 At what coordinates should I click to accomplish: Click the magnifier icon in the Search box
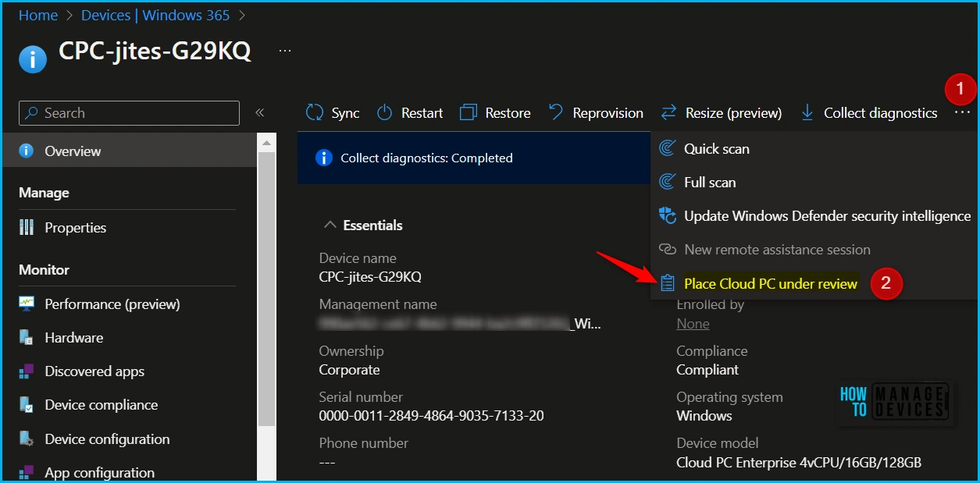pyautogui.click(x=32, y=113)
